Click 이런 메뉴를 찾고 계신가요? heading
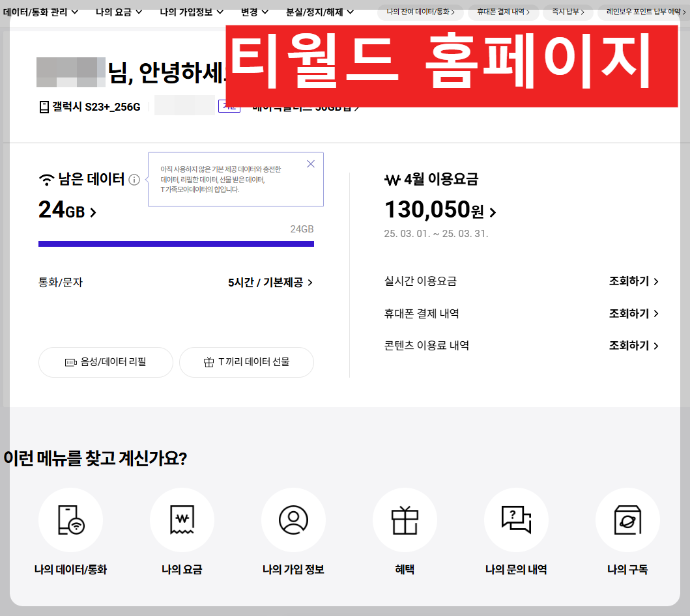This screenshot has height=616, width=690. click(95, 458)
